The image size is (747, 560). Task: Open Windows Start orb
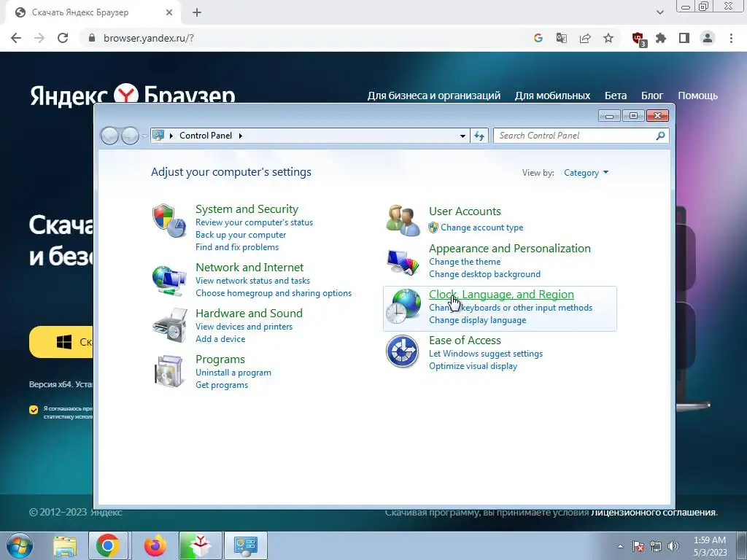[x=20, y=545]
